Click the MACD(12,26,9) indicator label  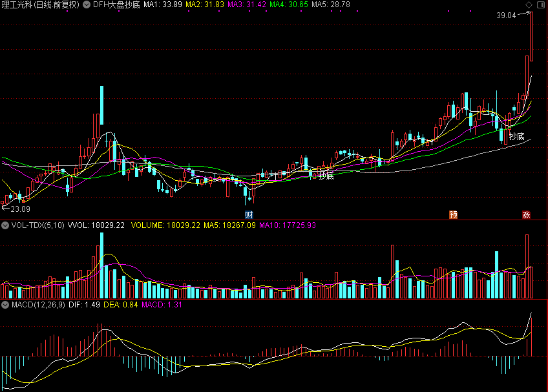point(38,305)
